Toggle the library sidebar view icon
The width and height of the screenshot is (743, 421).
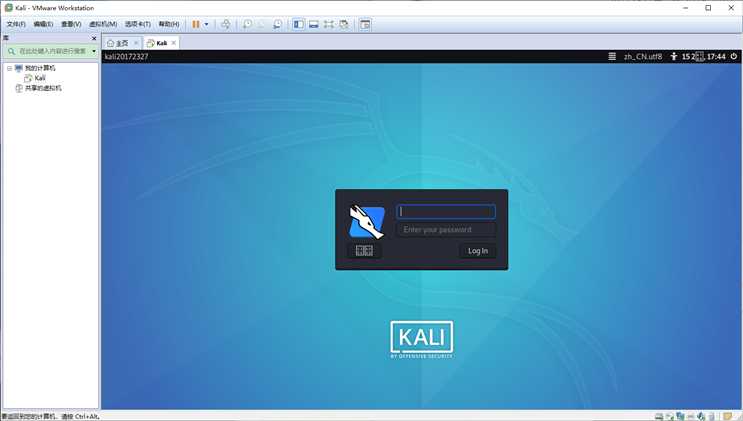pyautogui.click(x=299, y=24)
